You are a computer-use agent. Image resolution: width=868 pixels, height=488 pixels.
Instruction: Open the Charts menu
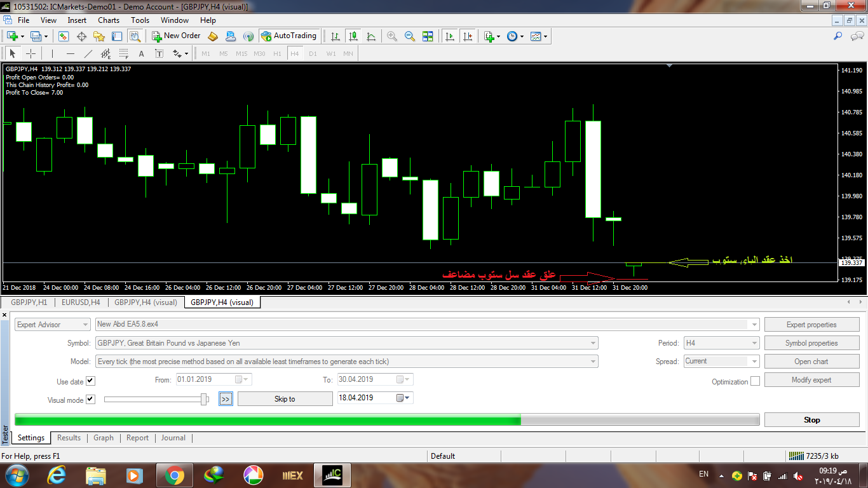[x=109, y=20]
